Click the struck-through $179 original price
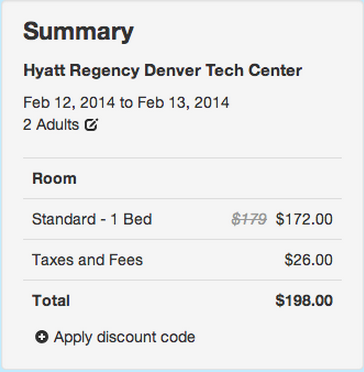 [249, 219]
